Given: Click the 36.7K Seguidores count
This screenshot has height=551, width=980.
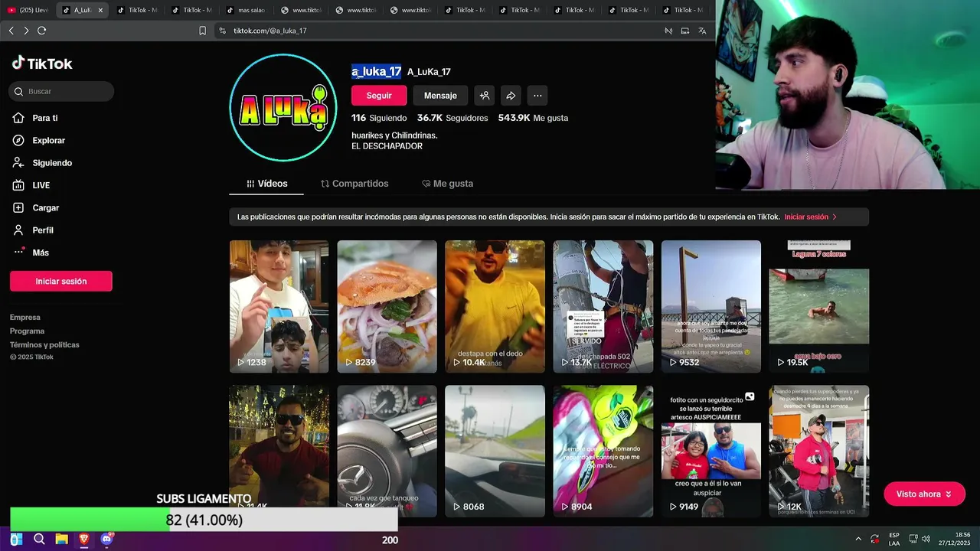Looking at the screenshot, I should click(452, 118).
